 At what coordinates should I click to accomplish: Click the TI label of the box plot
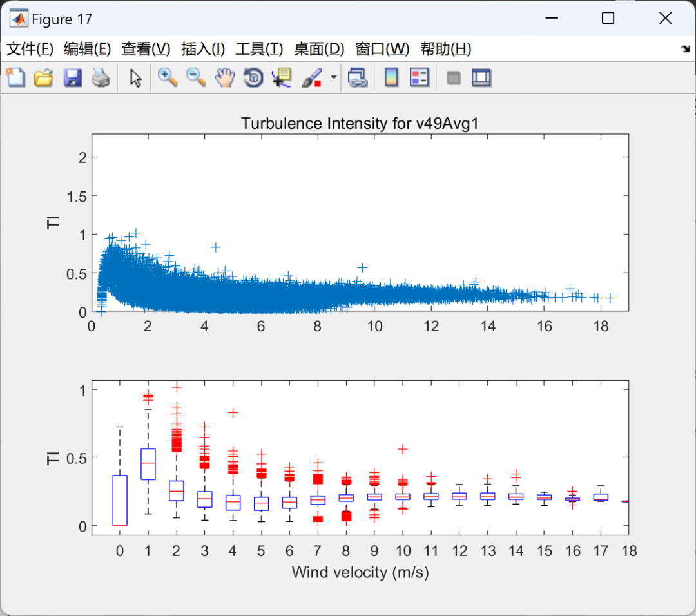pos(53,458)
